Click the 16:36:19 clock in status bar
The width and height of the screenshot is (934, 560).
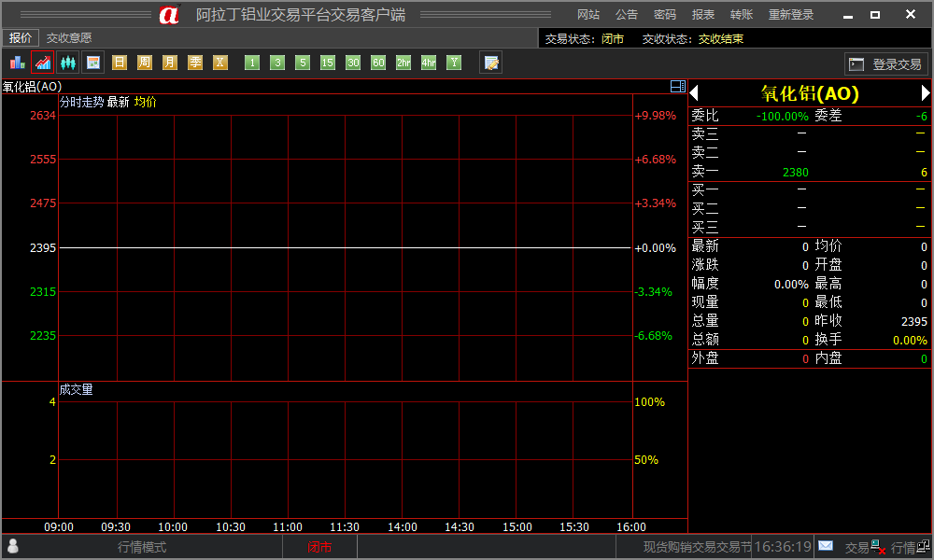tap(783, 546)
